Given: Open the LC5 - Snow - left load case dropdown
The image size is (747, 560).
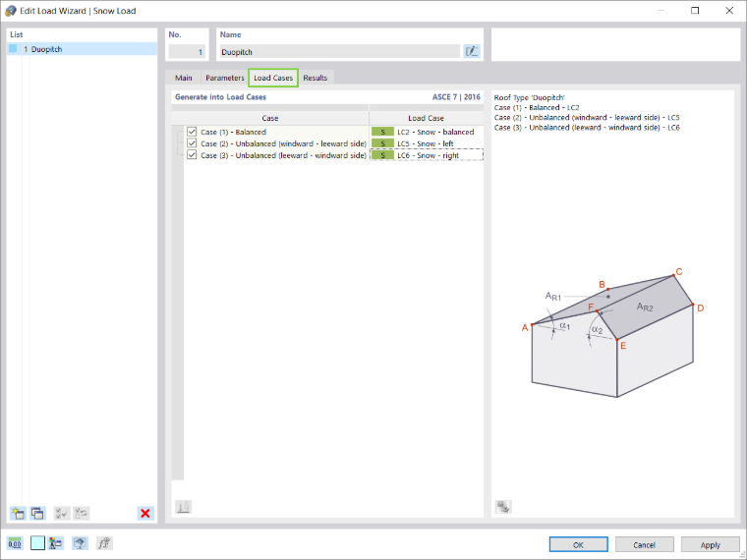Looking at the screenshot, I should point(427,143).
